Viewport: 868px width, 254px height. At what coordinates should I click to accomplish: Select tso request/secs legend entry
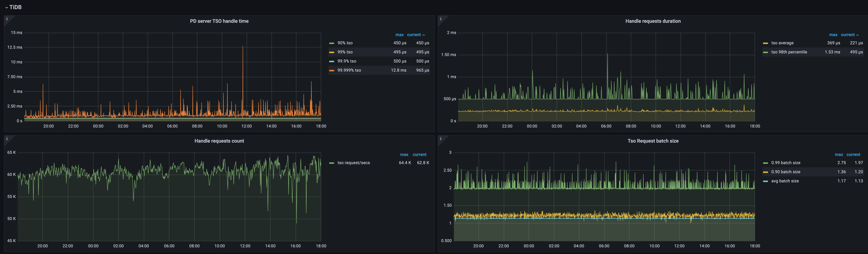(354, 163)
